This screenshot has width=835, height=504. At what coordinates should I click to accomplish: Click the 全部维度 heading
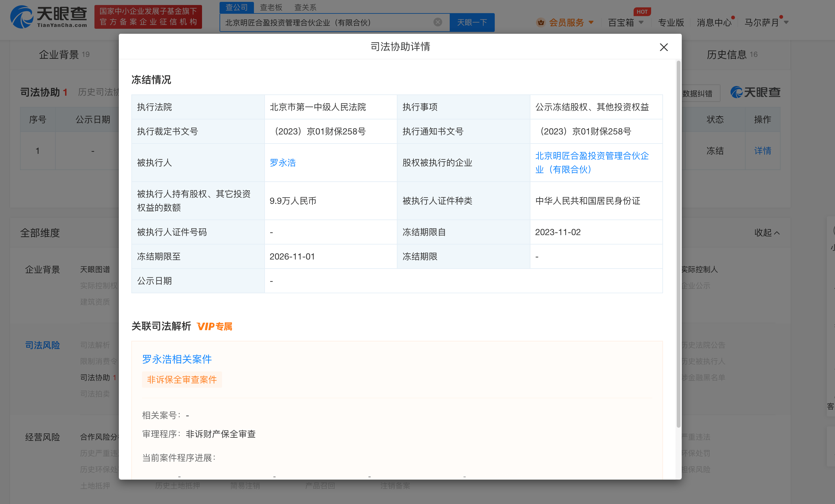(40, 233)
